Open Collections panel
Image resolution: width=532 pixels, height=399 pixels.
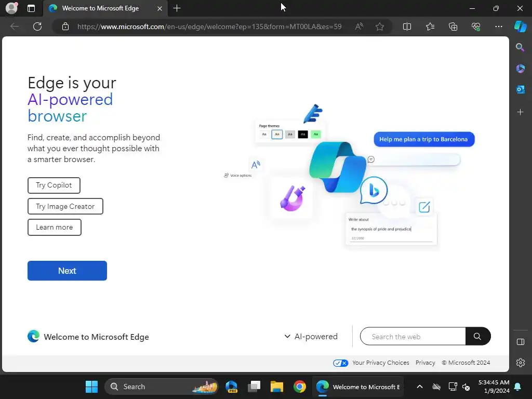[x=453, y=26]
